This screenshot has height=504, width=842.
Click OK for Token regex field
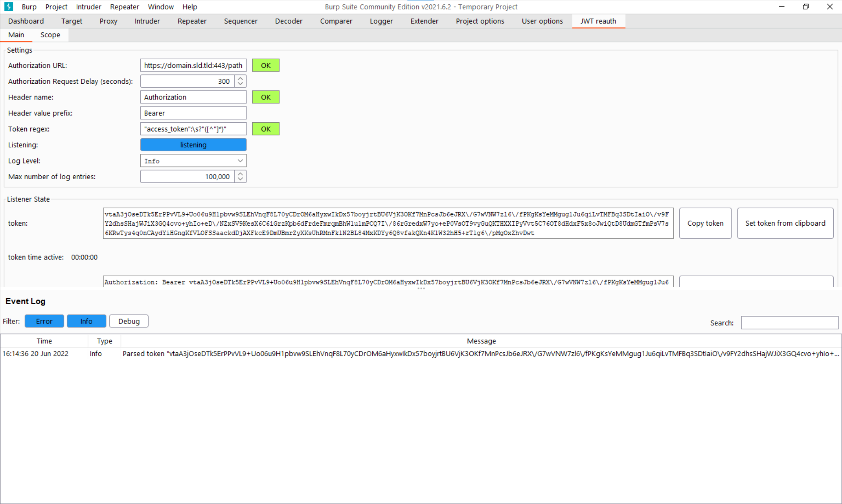[266, 129]
